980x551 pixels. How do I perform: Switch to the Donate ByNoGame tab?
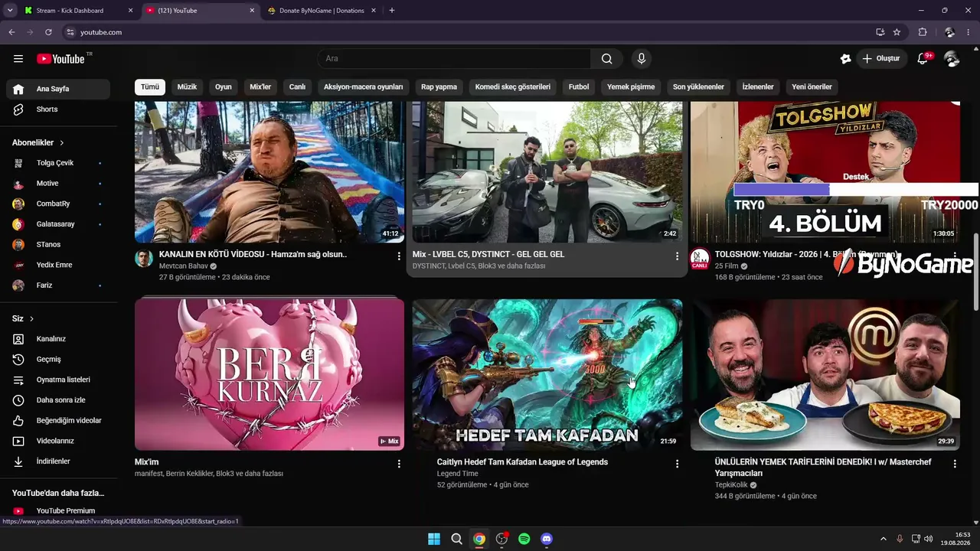coord(322,11)
